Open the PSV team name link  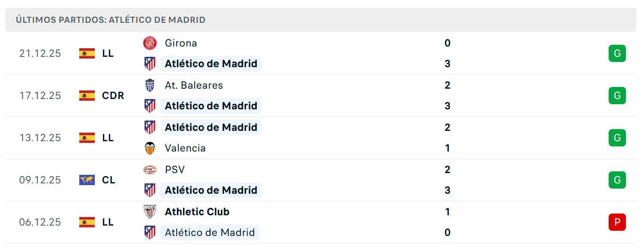point(174,170)
